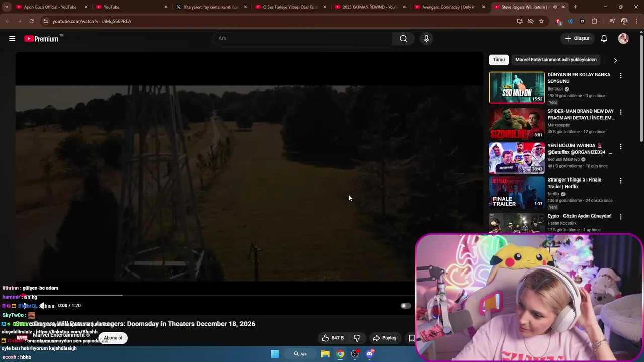Open the OBS icon in the taskbar

pyautogui.click(x=355, y=354)
